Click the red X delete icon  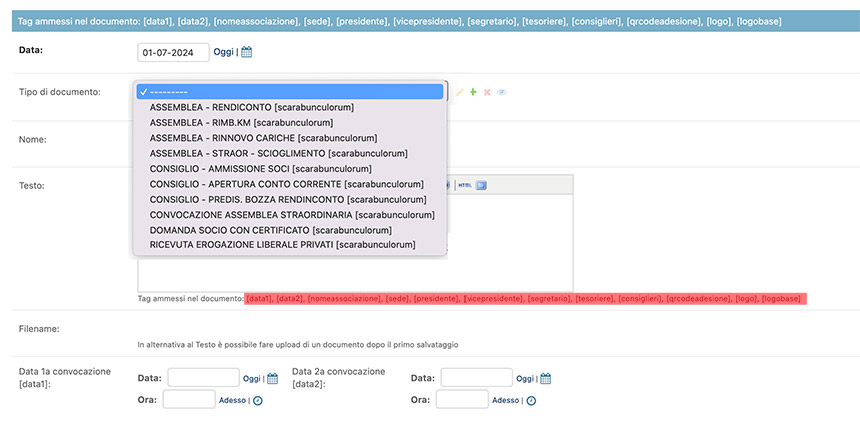coord(486,92)
